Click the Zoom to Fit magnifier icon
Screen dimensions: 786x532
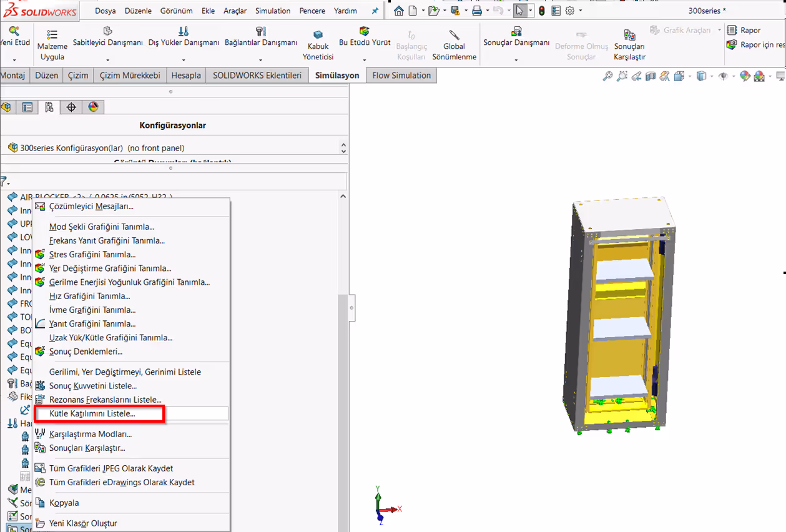pos(607,76)
